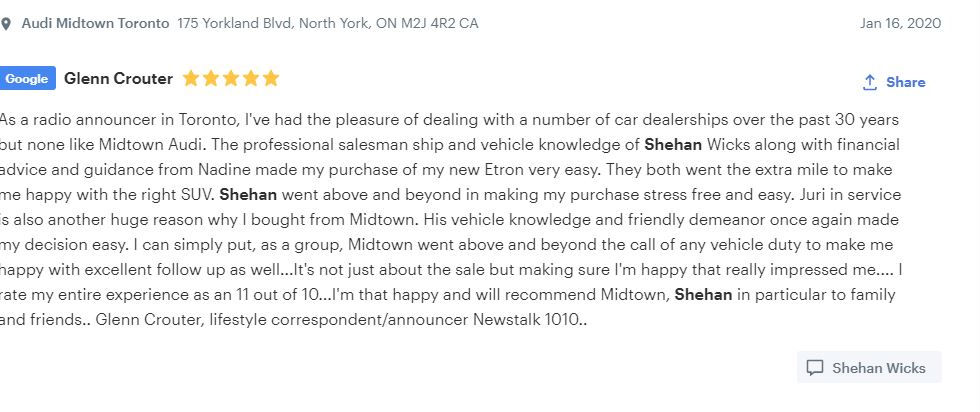980x412 pixels.
Task: Click the Google source badge
Action: coord(27,79)
